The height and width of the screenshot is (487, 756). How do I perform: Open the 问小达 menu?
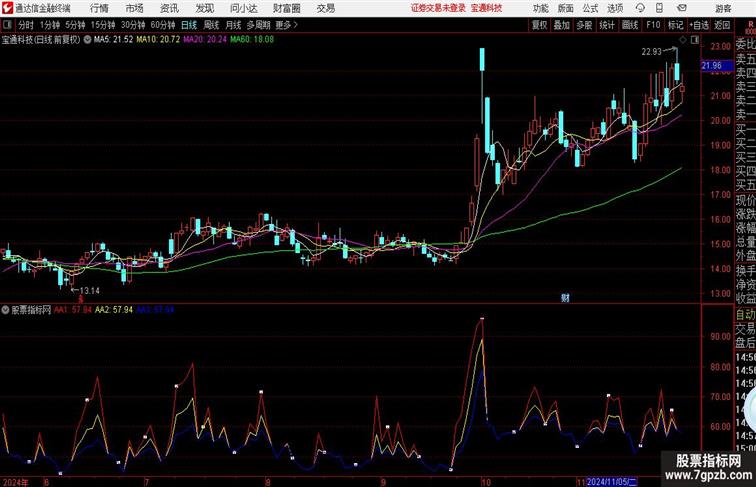click(x=243, y=8)
